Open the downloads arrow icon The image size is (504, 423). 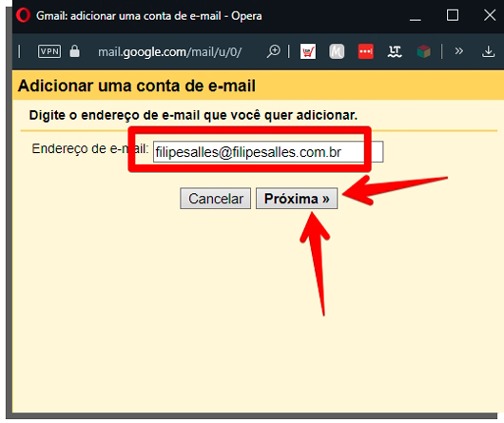[488, 51]
